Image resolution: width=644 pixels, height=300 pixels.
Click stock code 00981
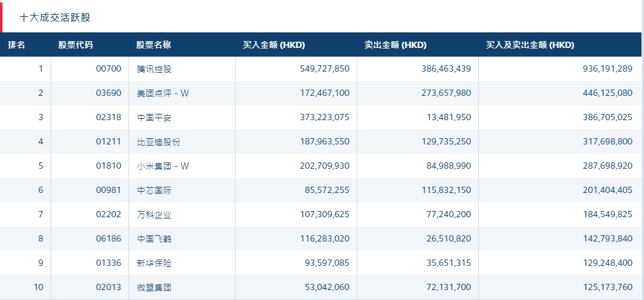tap(108, 190)
